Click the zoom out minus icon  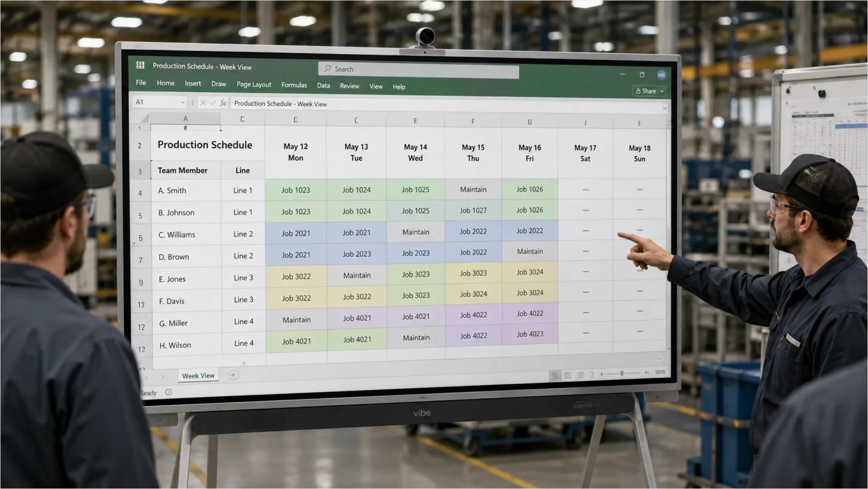[601, 374]
